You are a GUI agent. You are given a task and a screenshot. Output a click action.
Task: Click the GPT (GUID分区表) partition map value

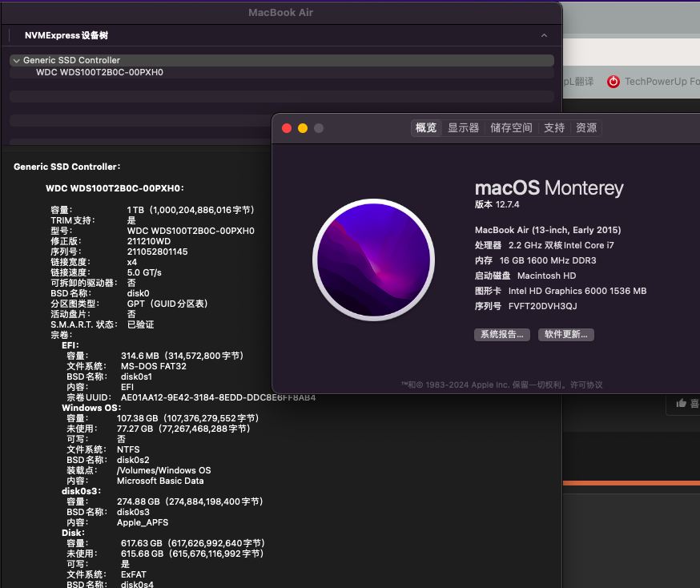coord(167,304)
